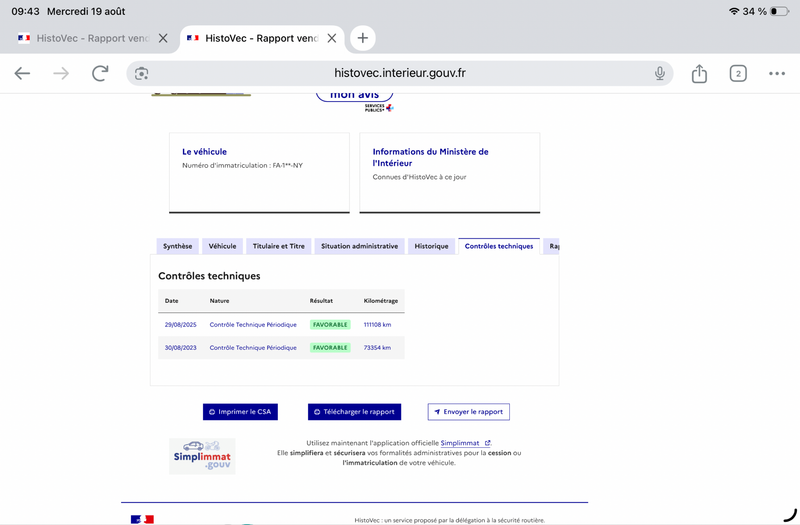Open the share sheet icon
This screenshot has width=800, height=525.
pos(699,73)
